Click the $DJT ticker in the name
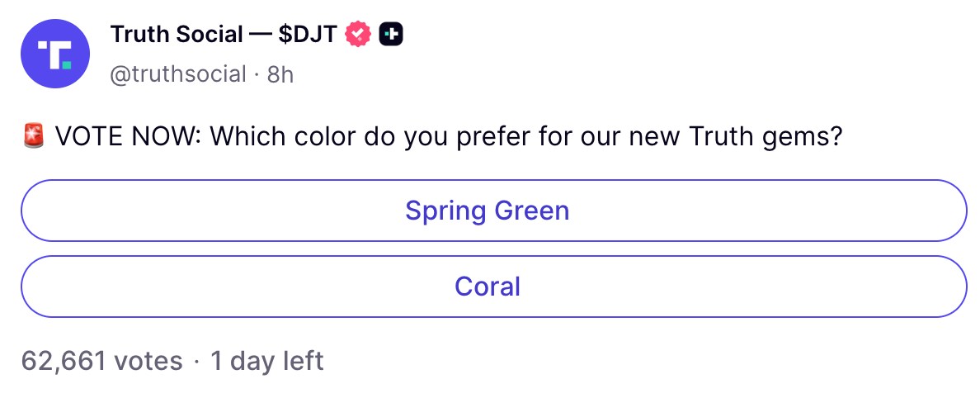The width and height of the screenshot is (980, 398). coord(307,35)
